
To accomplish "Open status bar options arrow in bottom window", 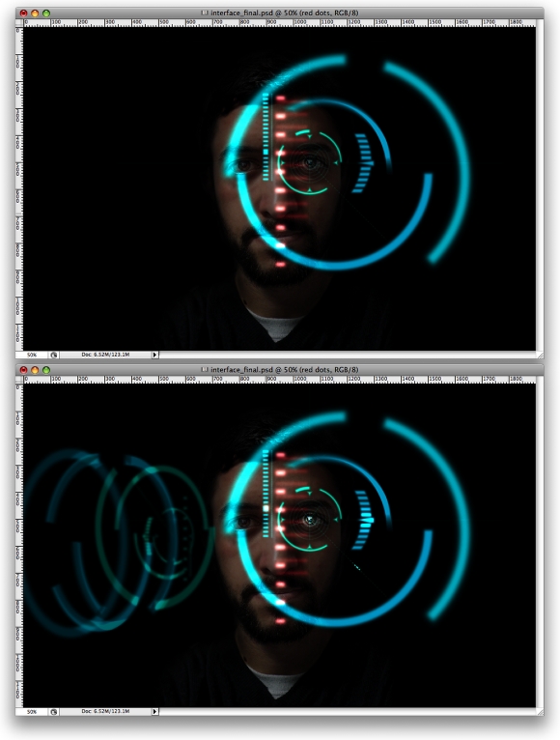I will [x=154, y=711].
